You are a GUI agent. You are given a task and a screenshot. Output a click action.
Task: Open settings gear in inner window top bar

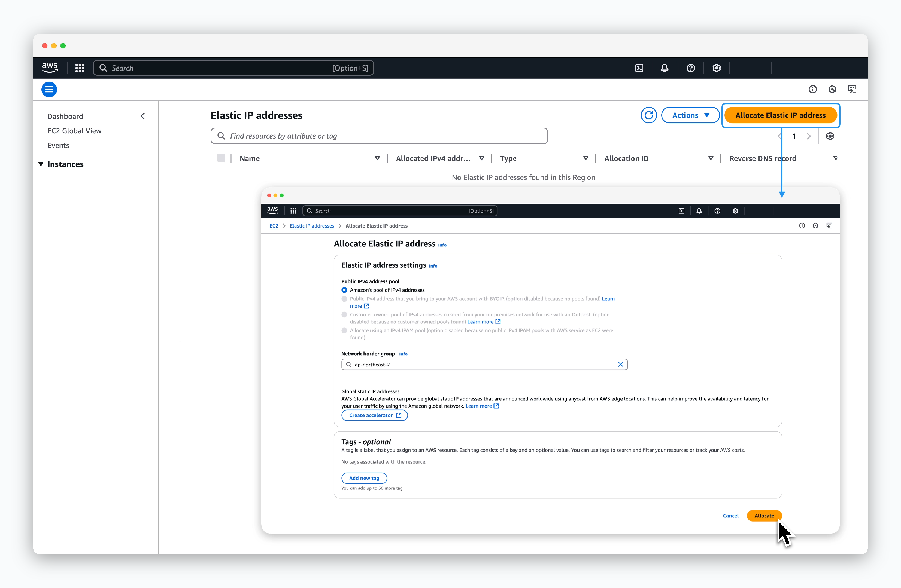click(735, 211)
